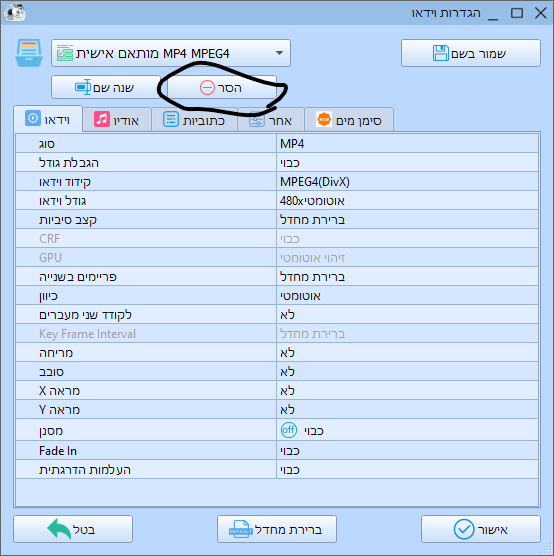Viewport: 554px width, 556px height.
Task: Click the red minus icon on הסר
Action: (207, 87)
